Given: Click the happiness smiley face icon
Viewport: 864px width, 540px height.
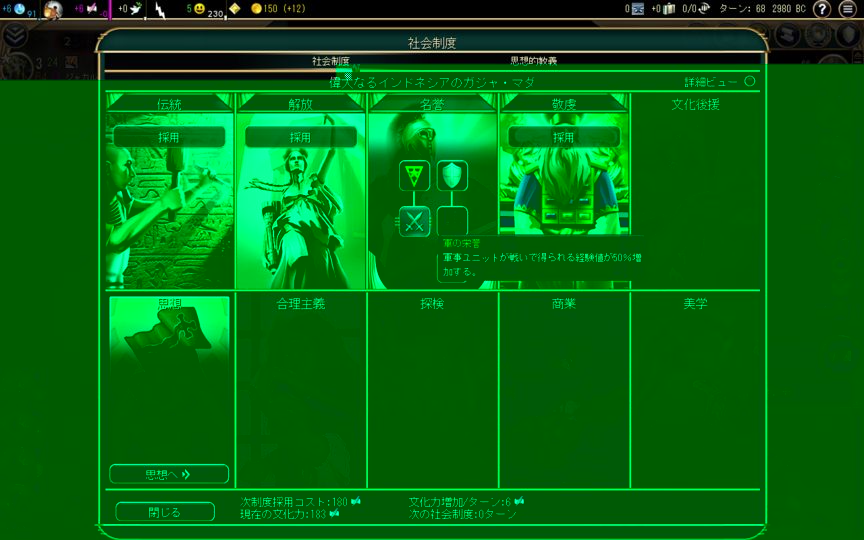Looking at the screenshot, I should click(x=199, y=8).
